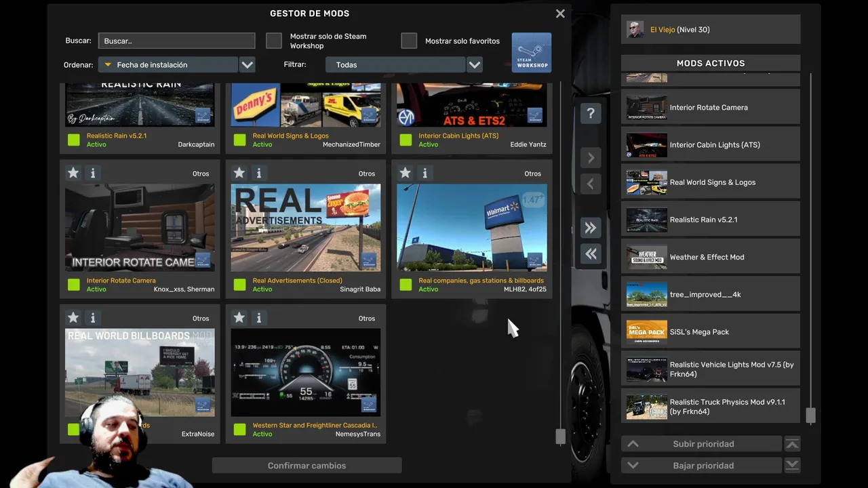Toggle active state of Real Advertisements (Closed)
This screenshot has height=488, width=868.
(239, 285)
